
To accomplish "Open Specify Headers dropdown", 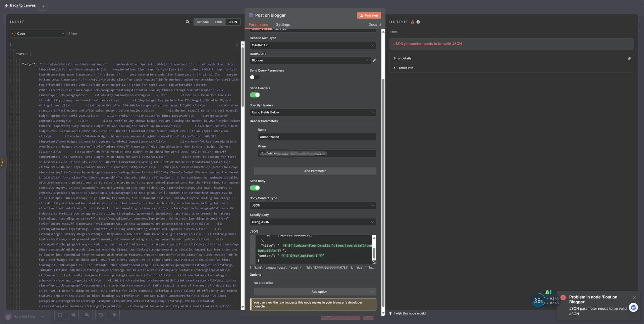I will tap(313, 112).
